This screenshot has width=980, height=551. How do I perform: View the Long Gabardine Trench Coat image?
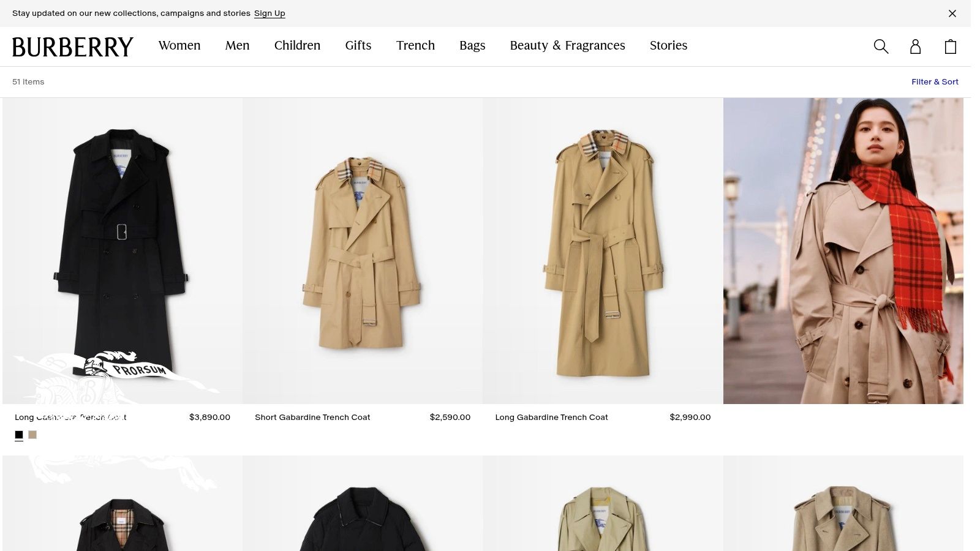603,251
